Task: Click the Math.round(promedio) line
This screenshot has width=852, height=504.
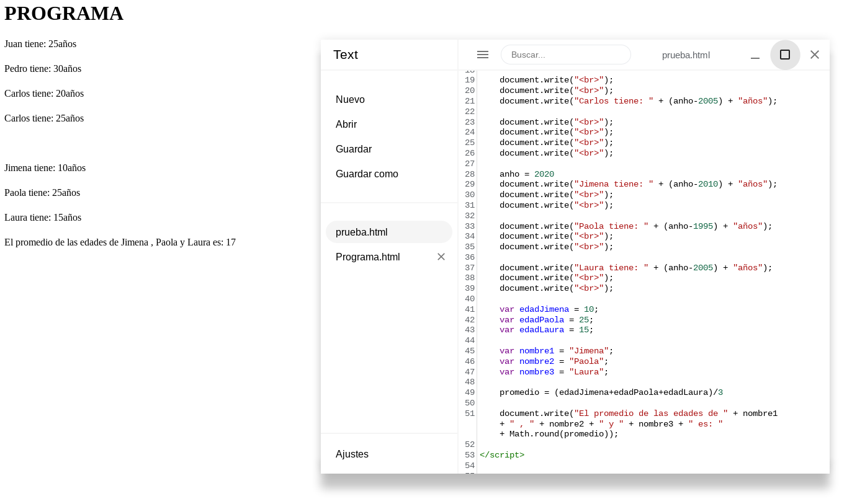Action: coord(559,434)
